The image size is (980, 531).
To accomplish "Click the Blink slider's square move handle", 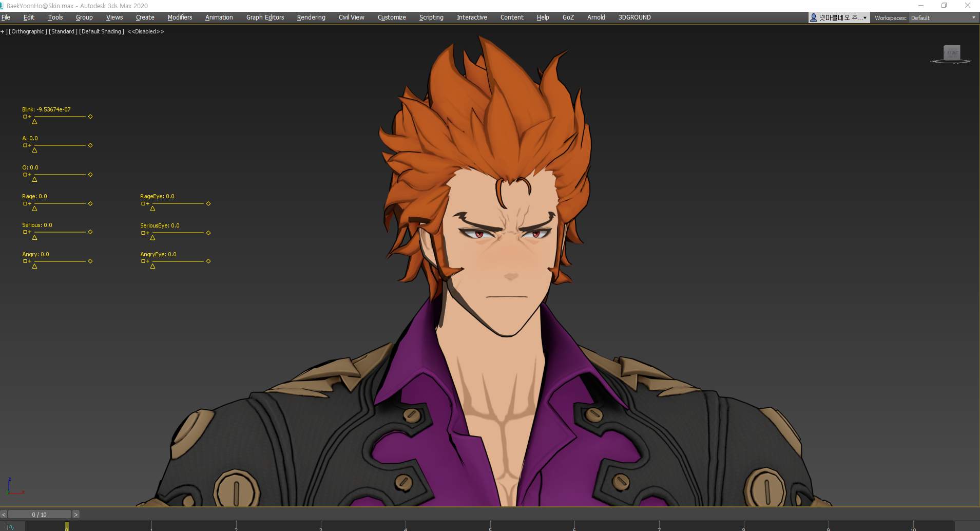I will [x=25, y=117].
